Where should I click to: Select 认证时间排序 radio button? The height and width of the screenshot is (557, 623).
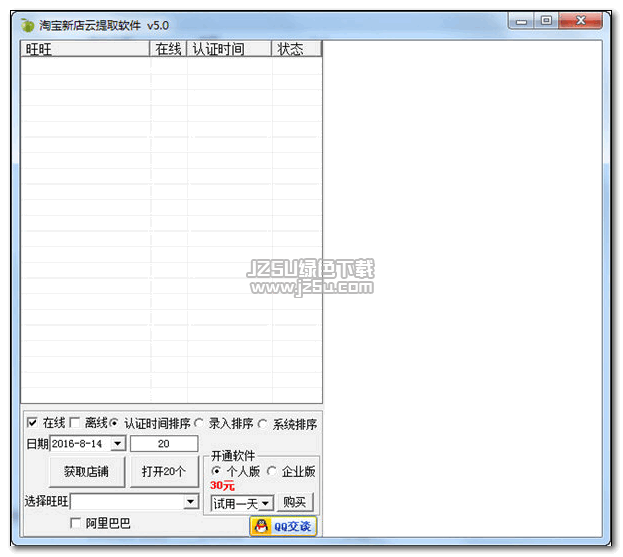click(x=114, y=423)
